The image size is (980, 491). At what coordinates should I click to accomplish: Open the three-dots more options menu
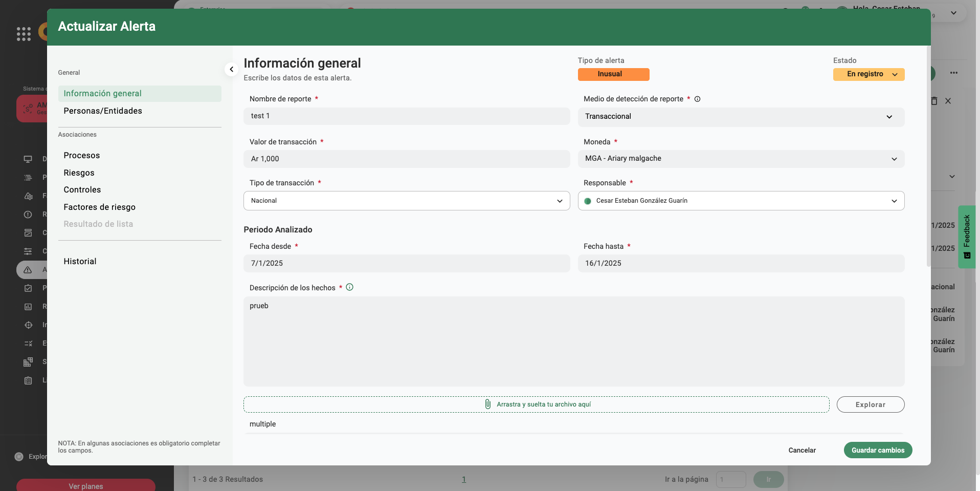953,73
